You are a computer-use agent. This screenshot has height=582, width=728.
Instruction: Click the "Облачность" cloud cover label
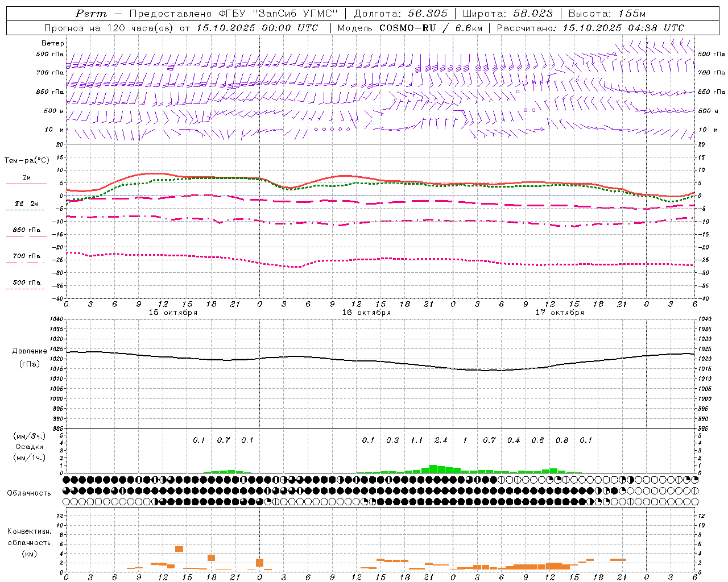click(x=29, y=493)
